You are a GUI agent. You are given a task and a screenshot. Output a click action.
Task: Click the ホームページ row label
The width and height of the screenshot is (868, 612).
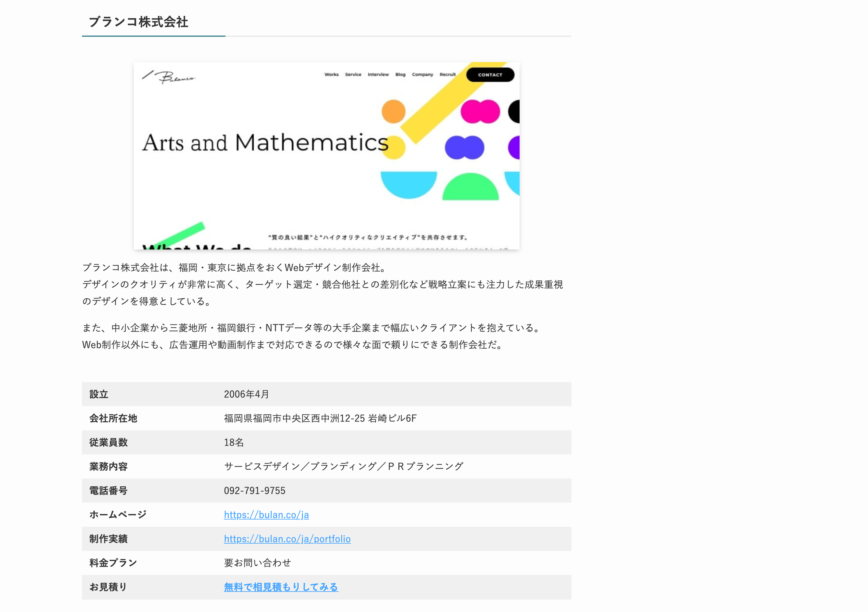[118, 514]
